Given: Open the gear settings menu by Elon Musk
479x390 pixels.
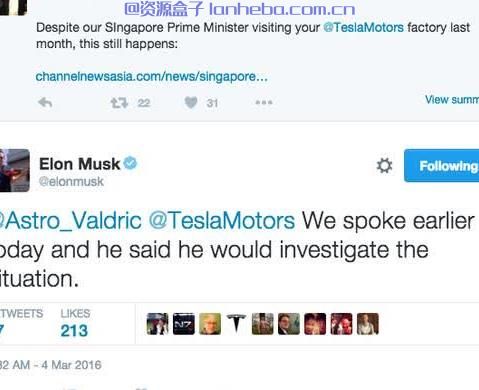Looking at the screenshot, I should point(384,166).
